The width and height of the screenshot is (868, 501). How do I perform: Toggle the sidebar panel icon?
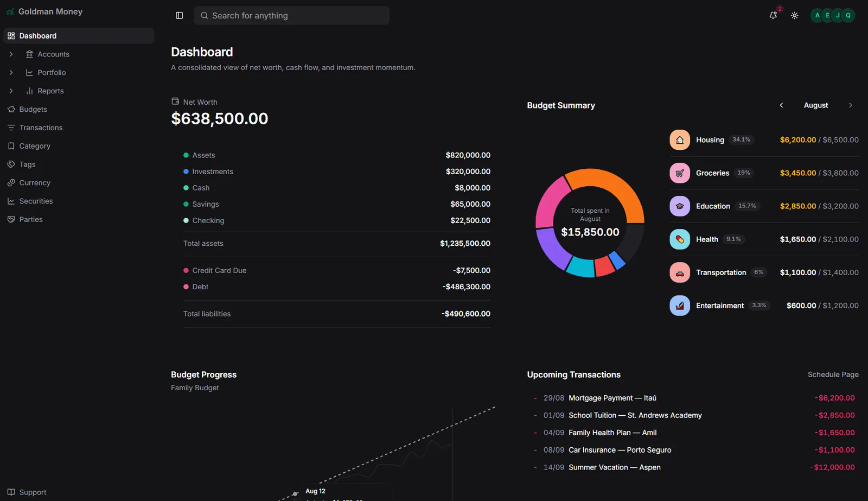(x=180, y=16)
